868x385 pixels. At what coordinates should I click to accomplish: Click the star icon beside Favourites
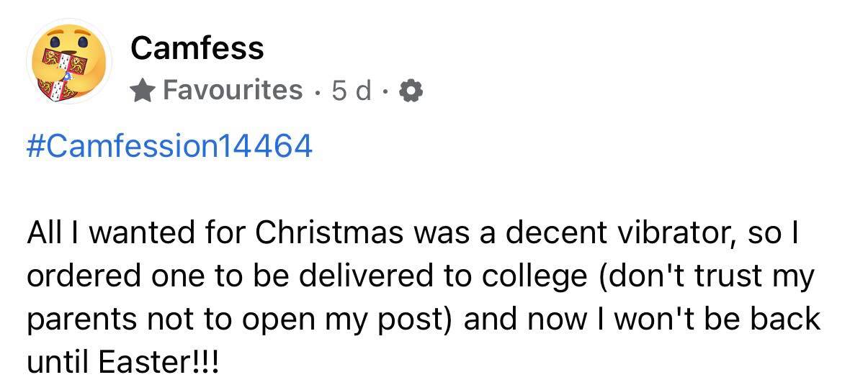pos(143,91)
